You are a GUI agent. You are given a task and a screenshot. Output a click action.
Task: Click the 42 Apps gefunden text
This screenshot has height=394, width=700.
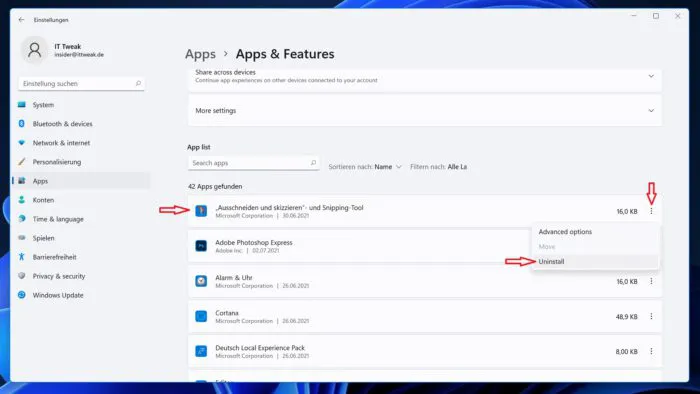pyautogui.click(x=215, y=186)
